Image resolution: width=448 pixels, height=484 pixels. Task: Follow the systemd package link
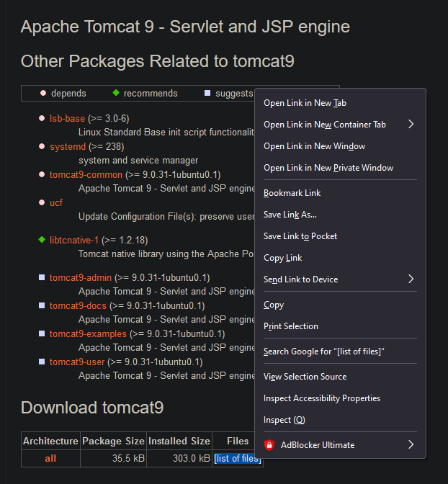(68, 147)
